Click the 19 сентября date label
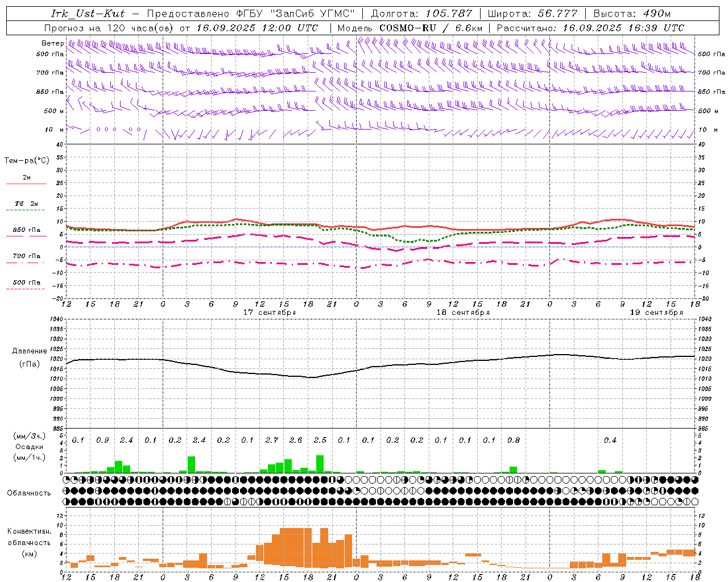Screen dimensions: 728x582 [x=656, y=313]
